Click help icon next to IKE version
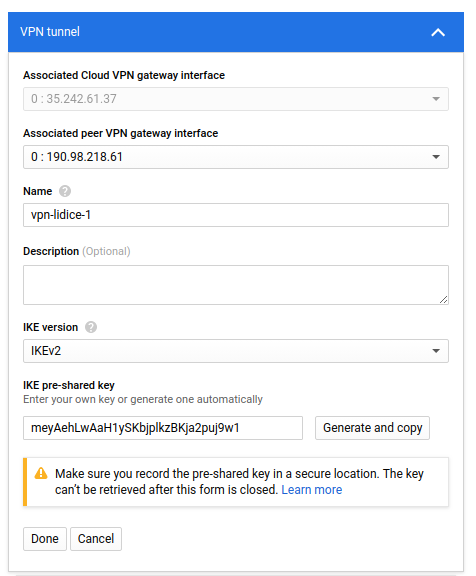Image resolution: width=476 pixels, height=576 pixels. (x=91, y=327)
